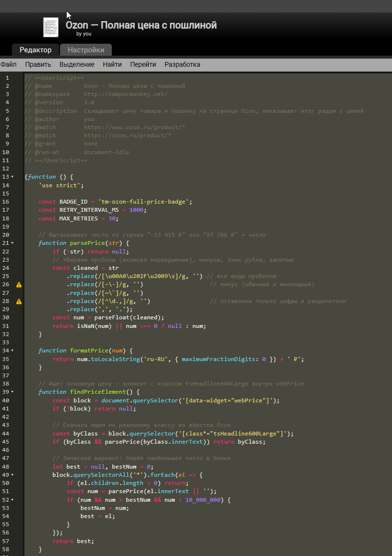Open the Настройки tab
The height and width of the screenshot is (556, 392).
pos(86,50)
